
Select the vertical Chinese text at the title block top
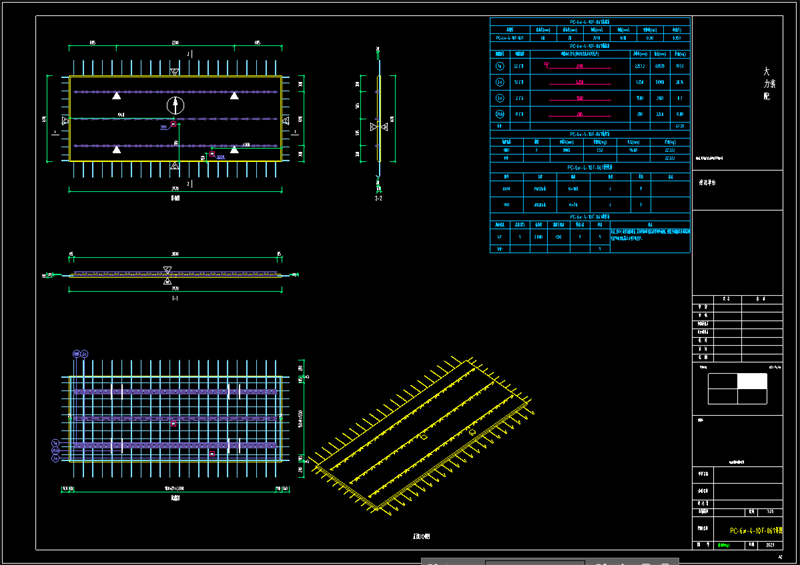tap(769, 83)
